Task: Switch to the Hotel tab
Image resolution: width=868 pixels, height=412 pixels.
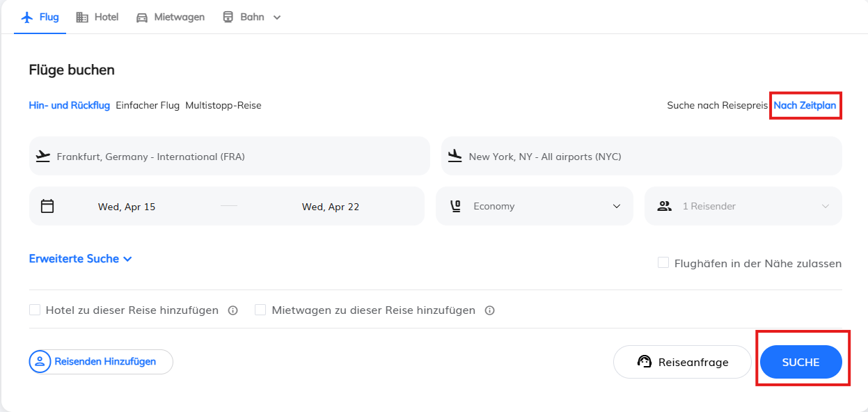Action: pyautogui.click(x=97, y=17)
